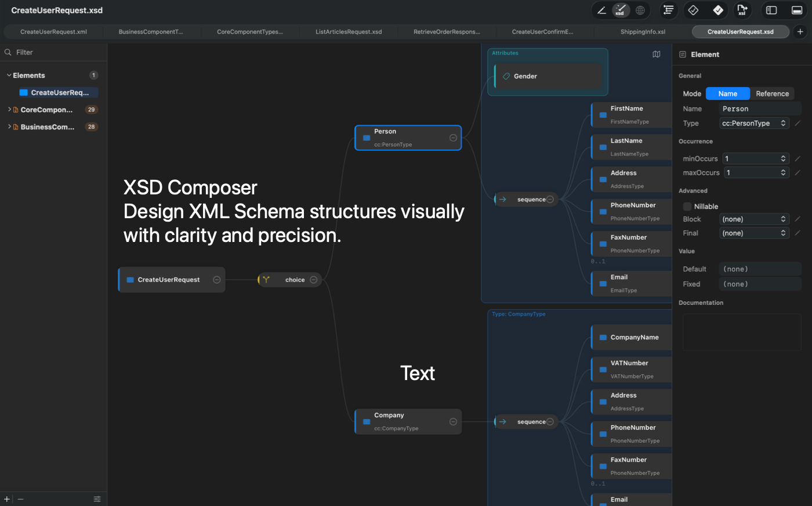
Task: Toggle the left sidebar panel icon
Action: point(771,10)
